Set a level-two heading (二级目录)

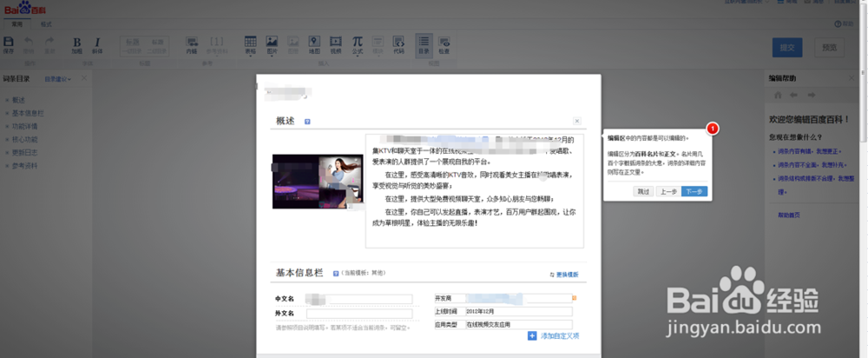pyautogui.click(x=158, y=45)
